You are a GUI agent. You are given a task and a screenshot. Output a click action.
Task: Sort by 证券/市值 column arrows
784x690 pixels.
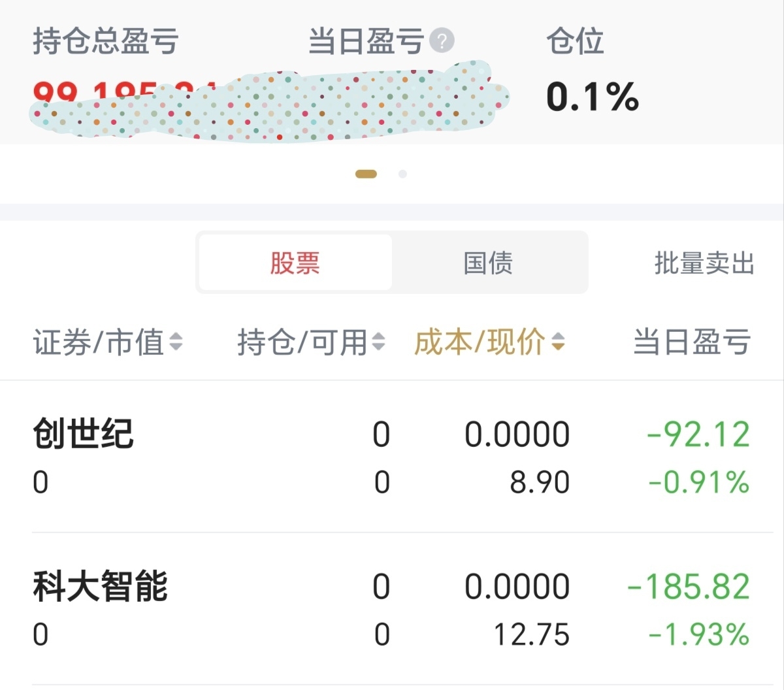(176, 342)
